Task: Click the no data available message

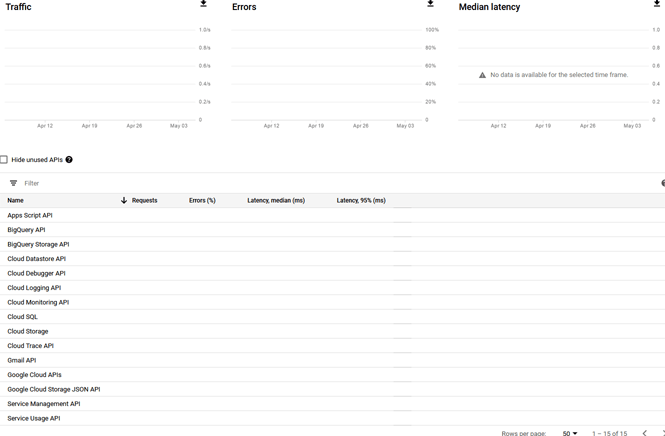Action: (x=553, y=75)
